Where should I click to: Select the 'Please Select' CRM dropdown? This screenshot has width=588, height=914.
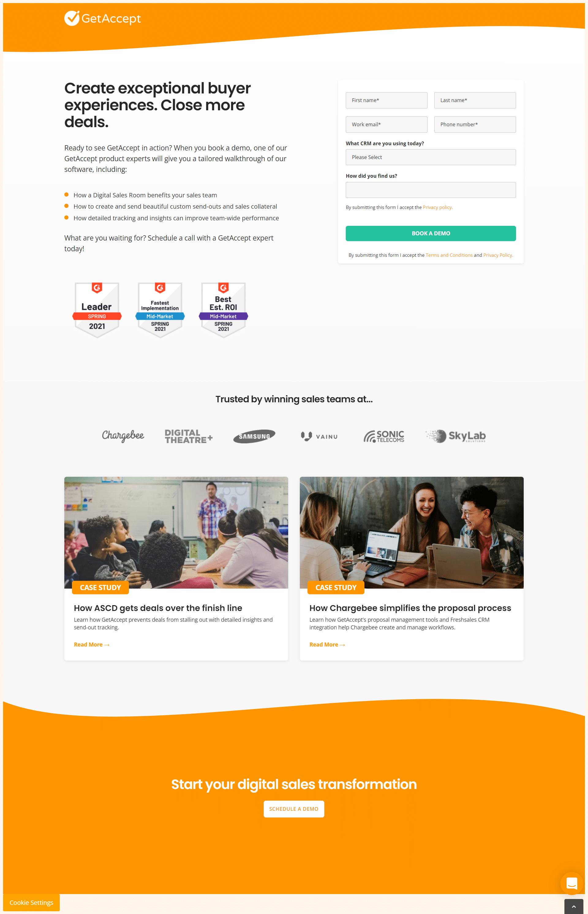click(x=431, y=157)
